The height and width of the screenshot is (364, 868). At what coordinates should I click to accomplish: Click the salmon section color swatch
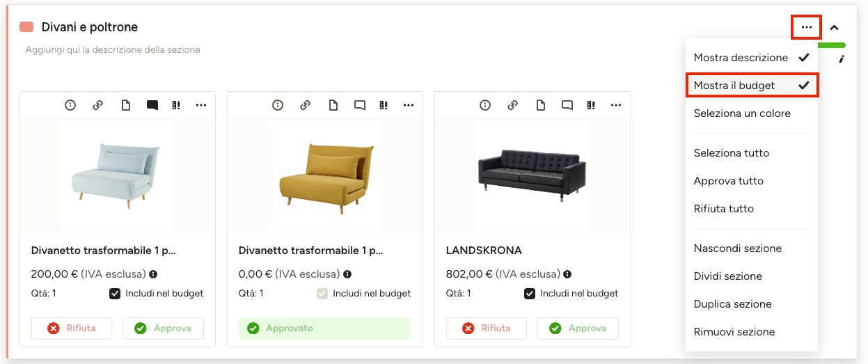(26, 27)
